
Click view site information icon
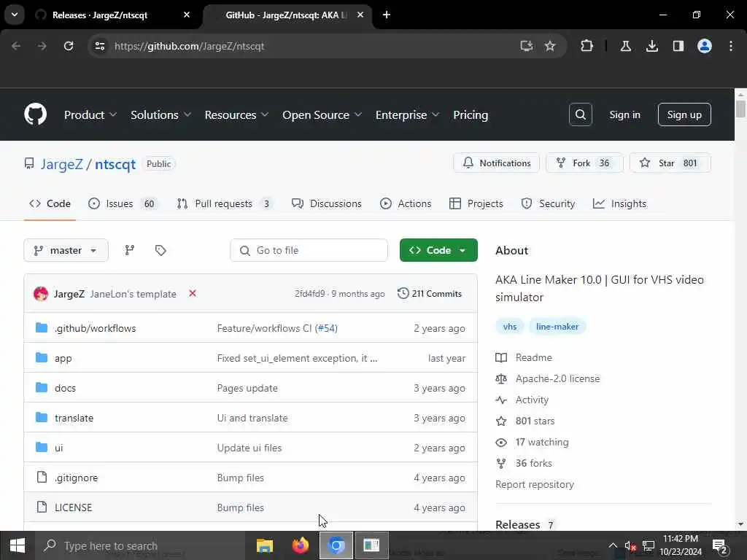click(x=99, y=46)
